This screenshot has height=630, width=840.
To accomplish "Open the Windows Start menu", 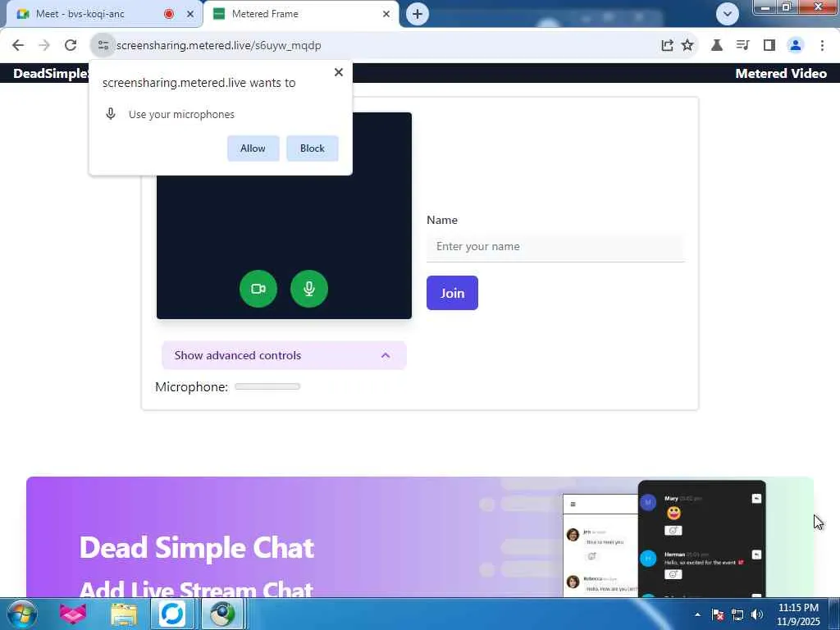I will point(22,614).
